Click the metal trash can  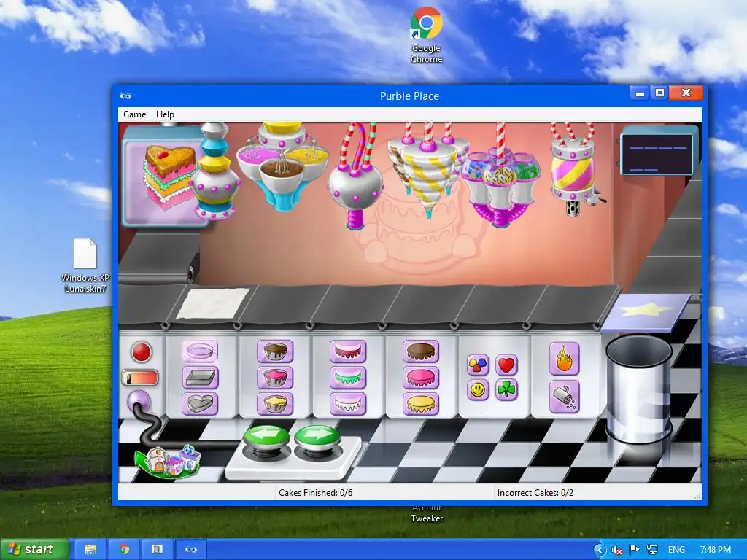pos(638,389)
